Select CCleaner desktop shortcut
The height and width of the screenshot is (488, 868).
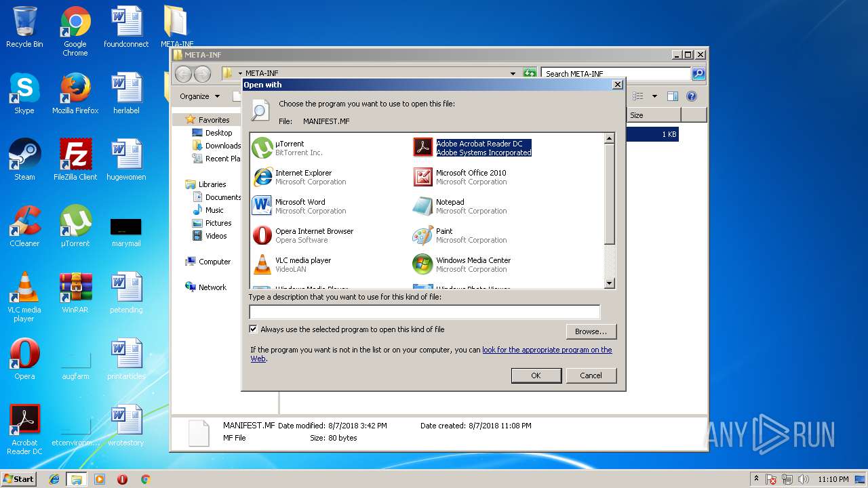coord(24,226)
